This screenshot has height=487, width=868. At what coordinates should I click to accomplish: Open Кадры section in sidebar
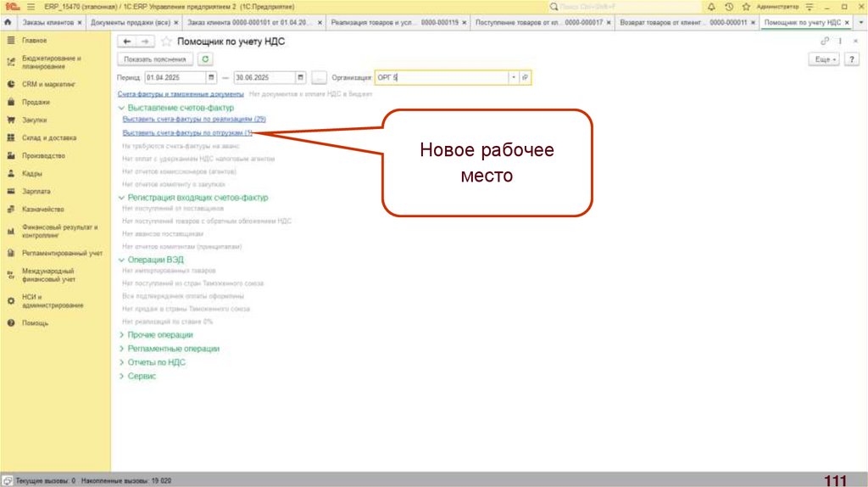(31, 173)
